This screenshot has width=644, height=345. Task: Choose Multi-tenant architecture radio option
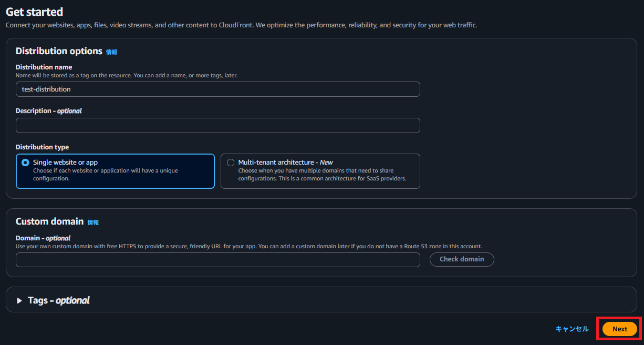(x=231, y=163)
